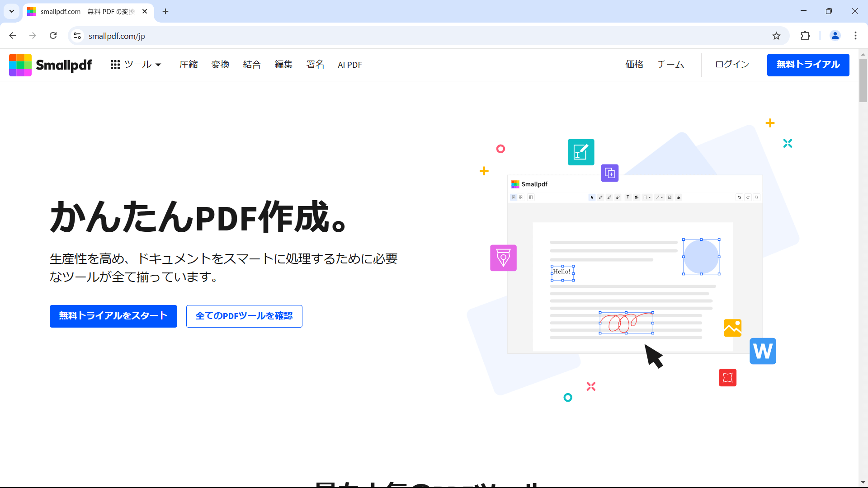868x488 pixels.
Task: Click the browser forward arrow
Action: pos(33,36)
